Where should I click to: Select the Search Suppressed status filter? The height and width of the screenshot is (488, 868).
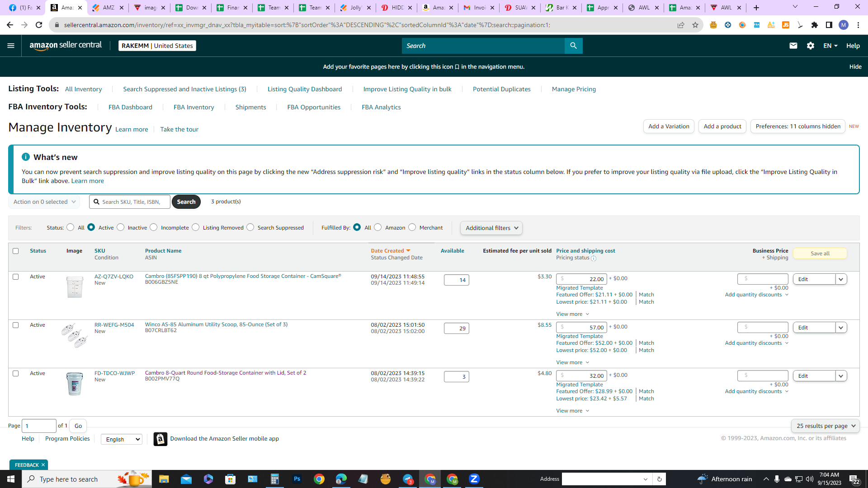250,227
